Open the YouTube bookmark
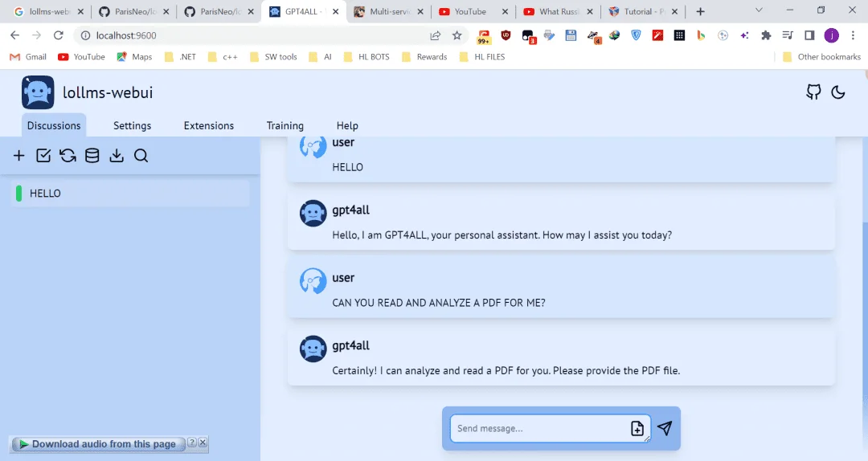The image size is (868, 461). 81,56
